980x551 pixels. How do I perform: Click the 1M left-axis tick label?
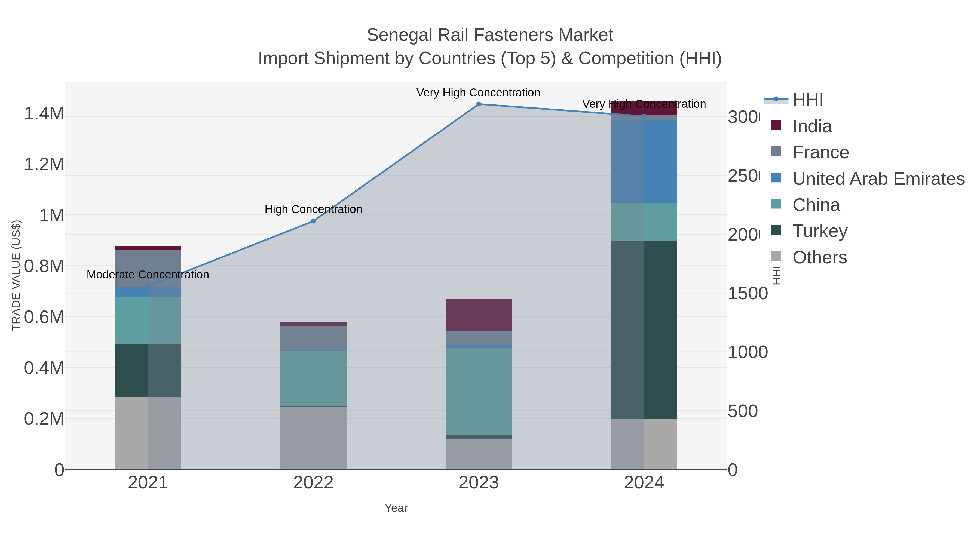(52, 215)
